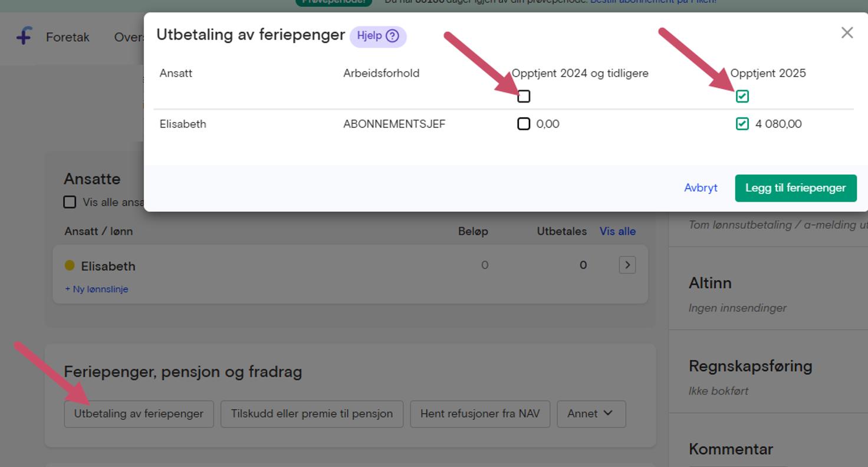Add a line via + Ny lønnslinje

(97, 289)
